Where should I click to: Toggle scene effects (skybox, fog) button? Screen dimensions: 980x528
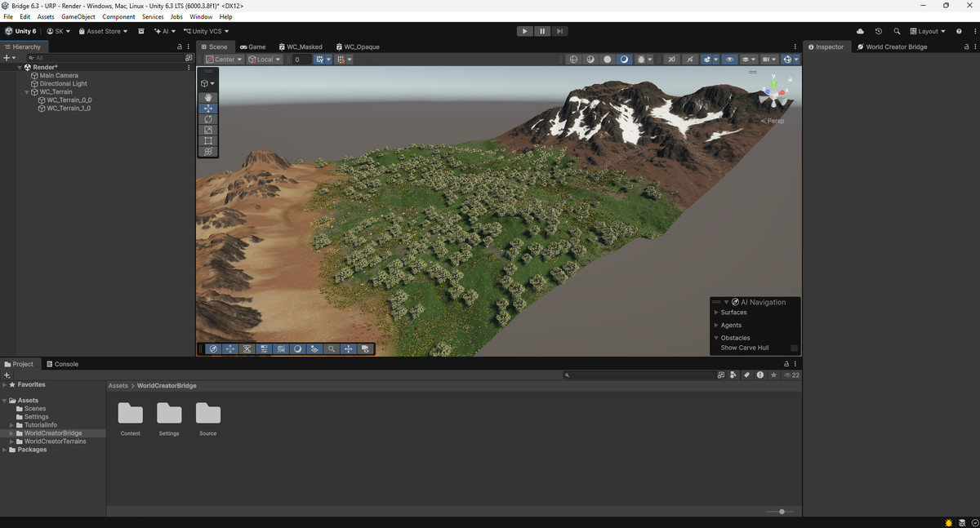pyautogui.click(x=707, y=60)
